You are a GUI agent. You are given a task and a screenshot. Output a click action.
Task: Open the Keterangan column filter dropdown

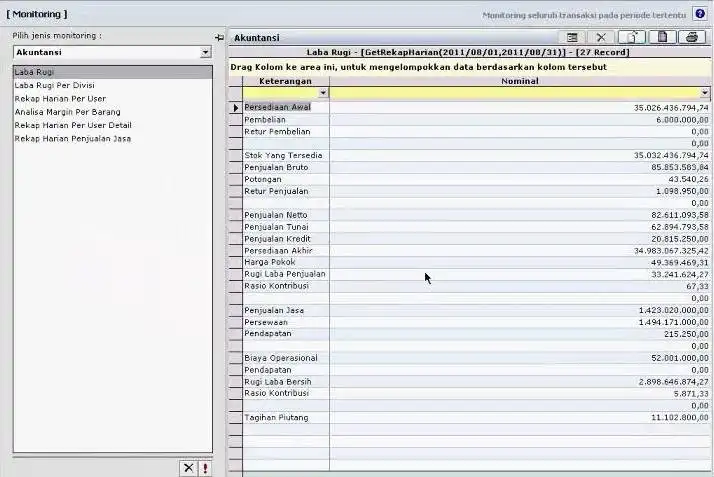point(323,93)
